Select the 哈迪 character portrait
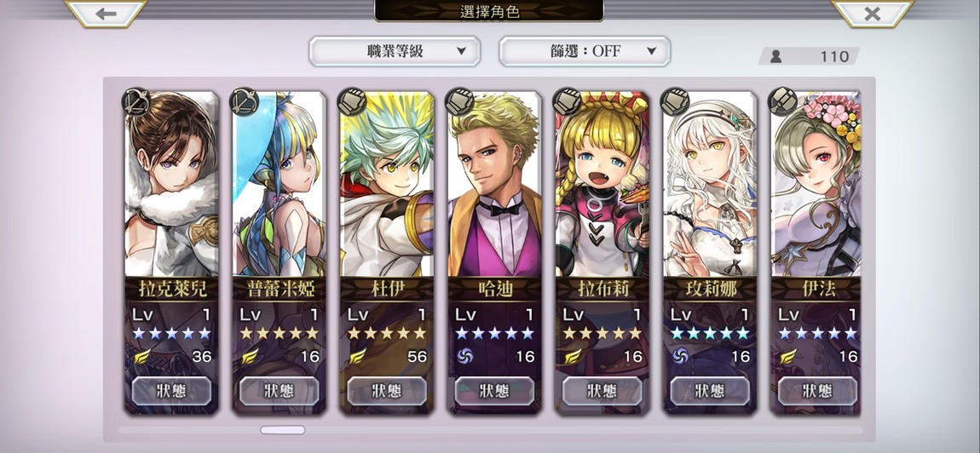Image resolution: width=980 pixels, height=453 pixels. point(494,184)
